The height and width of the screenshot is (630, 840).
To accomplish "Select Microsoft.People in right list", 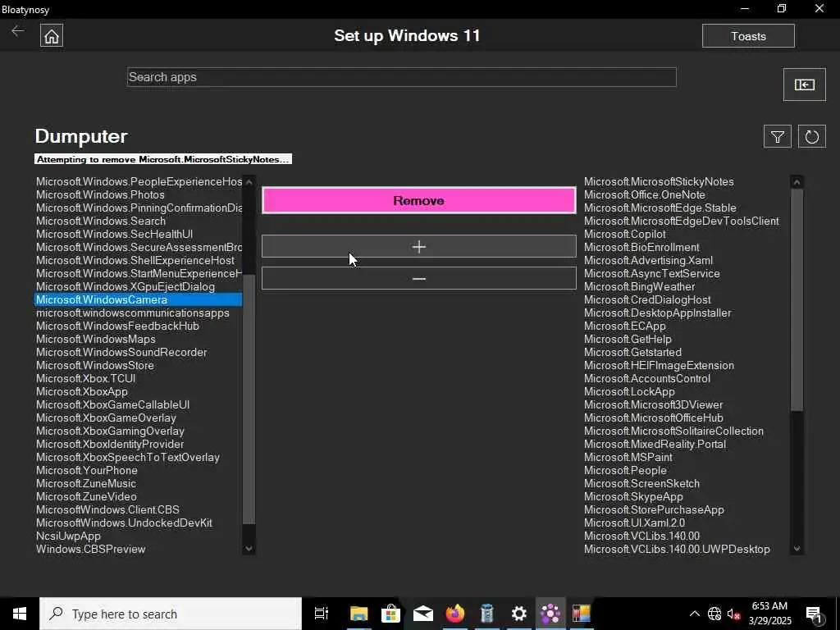I will [x=625, y=470].
